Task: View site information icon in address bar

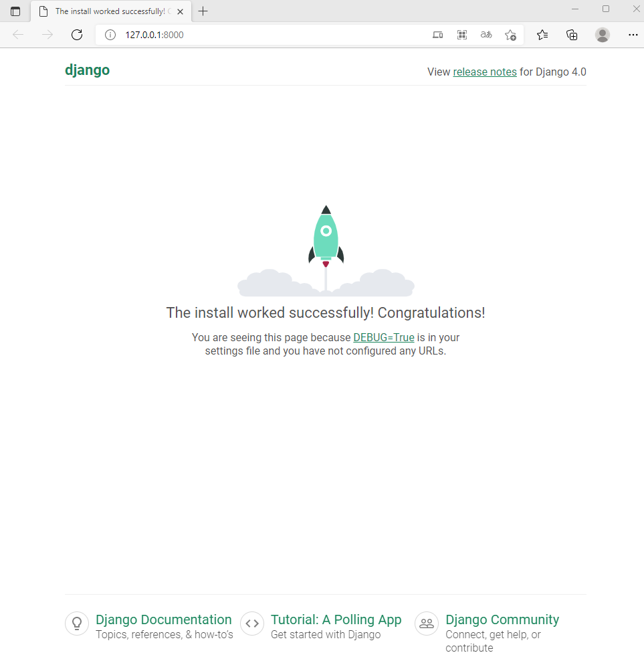Action: 110,35
